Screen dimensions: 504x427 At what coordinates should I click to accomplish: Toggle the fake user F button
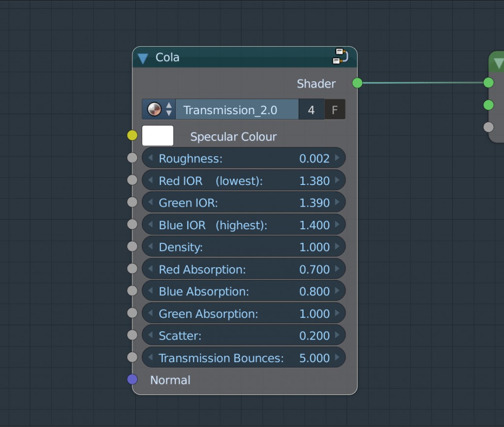(x=335, y=109)
